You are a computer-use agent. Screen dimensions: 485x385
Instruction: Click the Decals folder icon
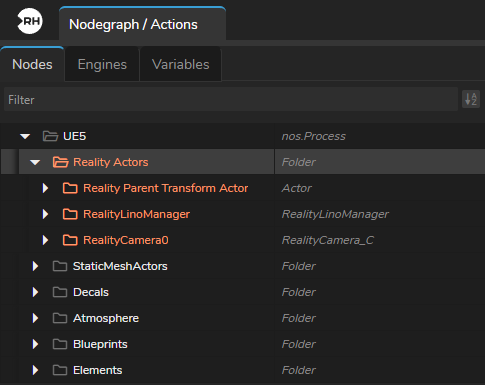tap(60, 292)
